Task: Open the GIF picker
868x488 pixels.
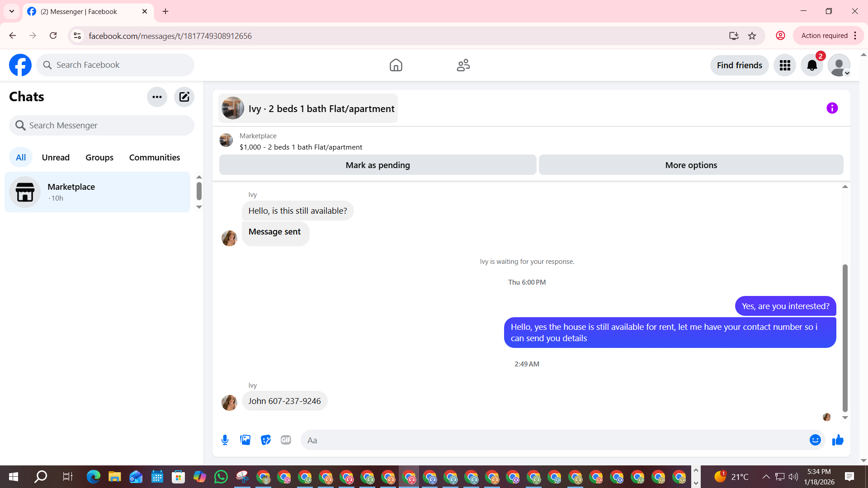Action: (286, 440)
